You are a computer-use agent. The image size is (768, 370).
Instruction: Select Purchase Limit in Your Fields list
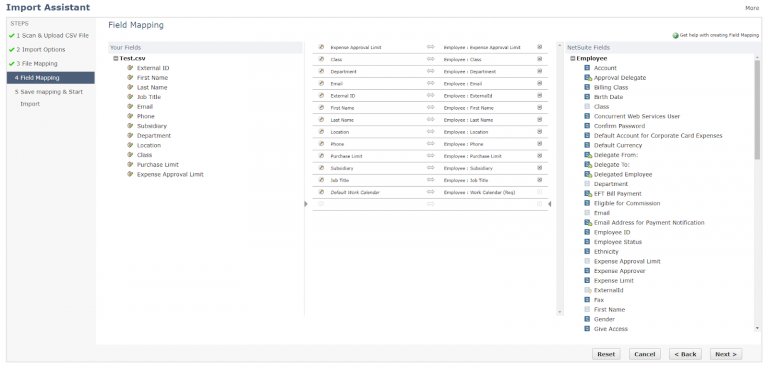[x=158, y=165]
